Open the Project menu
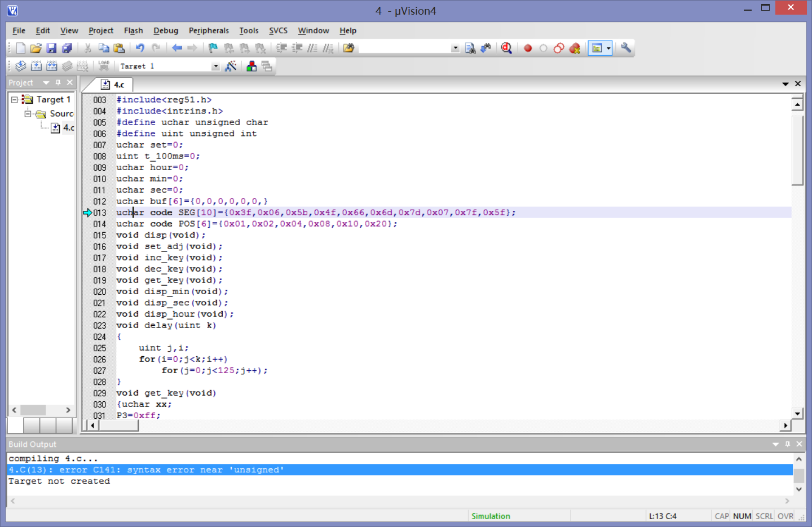This screenshot has height=527, width=812. click(x=101, y=30)
